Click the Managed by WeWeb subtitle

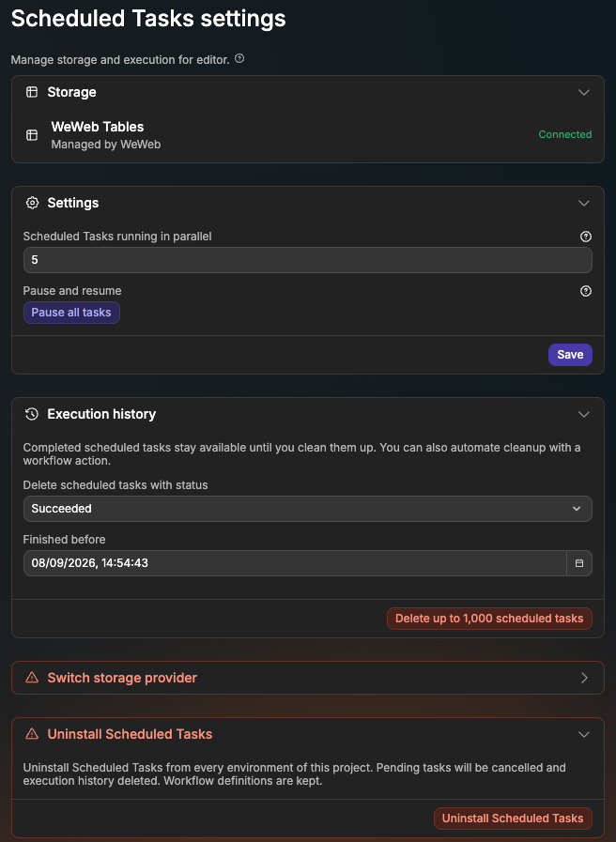coord(106,145)
